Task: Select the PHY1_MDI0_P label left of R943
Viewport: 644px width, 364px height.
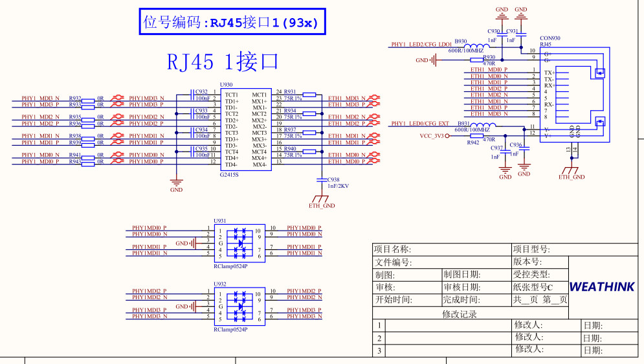Action: [x=40, y=161]
